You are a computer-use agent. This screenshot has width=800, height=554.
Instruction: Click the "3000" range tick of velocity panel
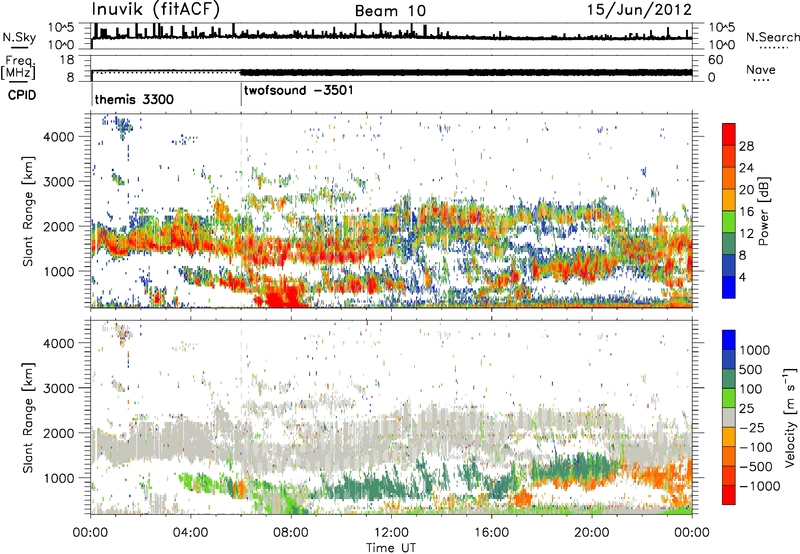point(58,388)
